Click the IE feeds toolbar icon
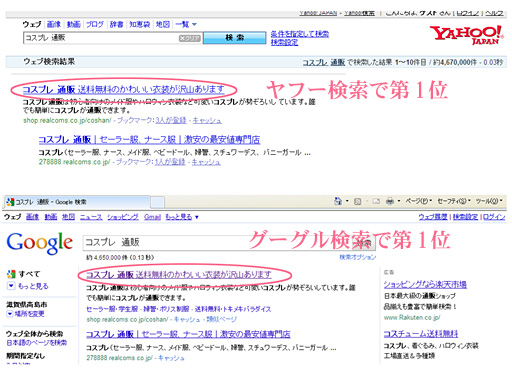Image resolution: width=512 pixels, height=378 pixels. (358, 201)
